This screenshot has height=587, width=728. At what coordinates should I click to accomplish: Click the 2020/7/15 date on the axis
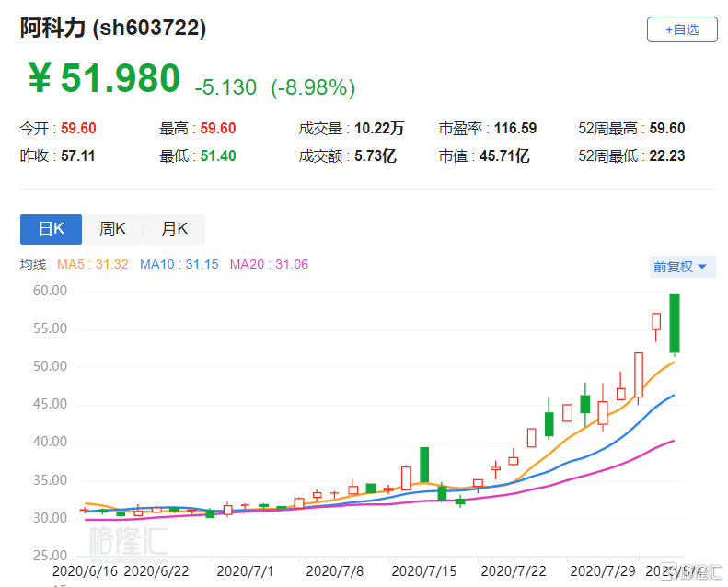425,571
